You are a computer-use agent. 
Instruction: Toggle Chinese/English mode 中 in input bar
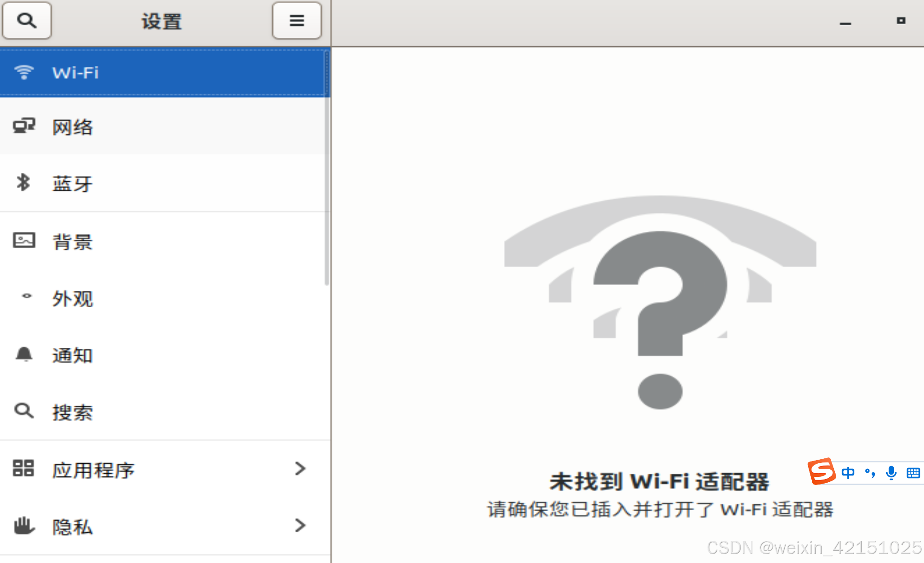(x=848, y=473)
